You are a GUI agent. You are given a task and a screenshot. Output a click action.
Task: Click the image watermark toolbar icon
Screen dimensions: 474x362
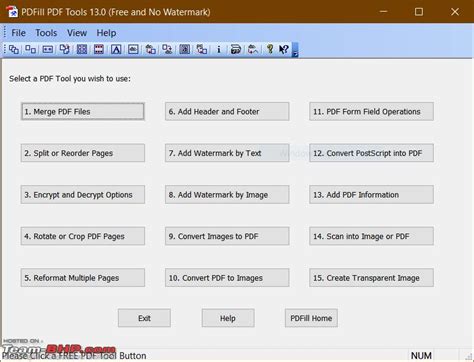point(133,50)
